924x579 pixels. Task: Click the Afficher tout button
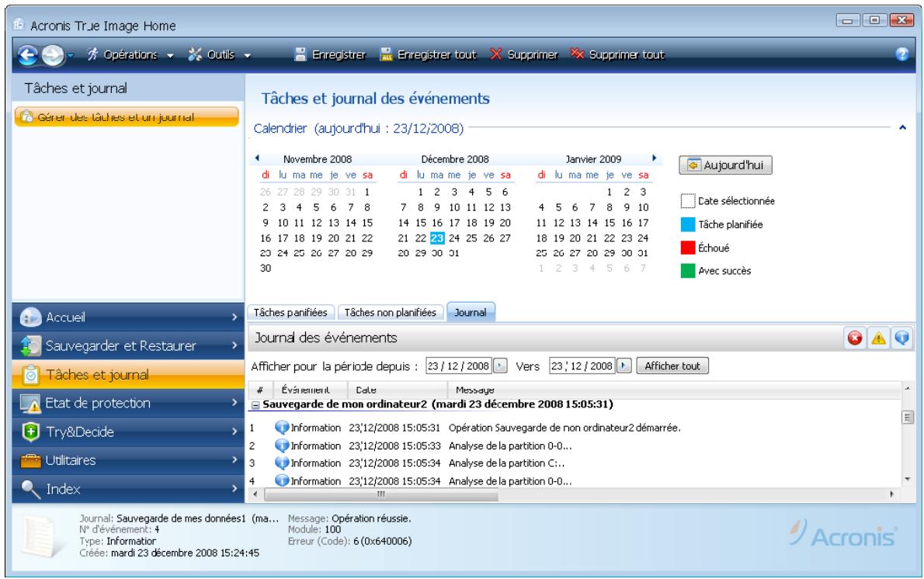coord(672,366)
